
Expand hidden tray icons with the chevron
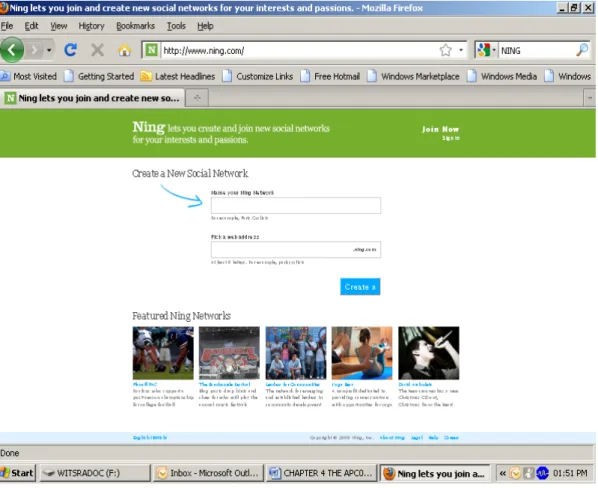click(502, 473)
